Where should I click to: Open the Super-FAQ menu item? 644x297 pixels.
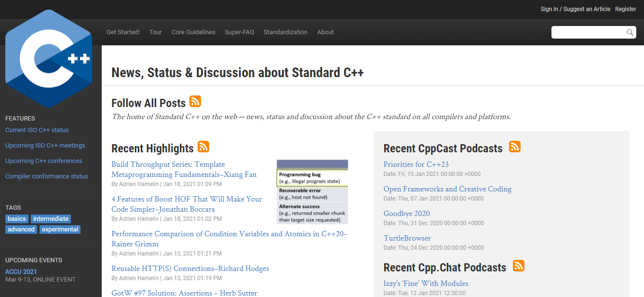coord(239,32)
